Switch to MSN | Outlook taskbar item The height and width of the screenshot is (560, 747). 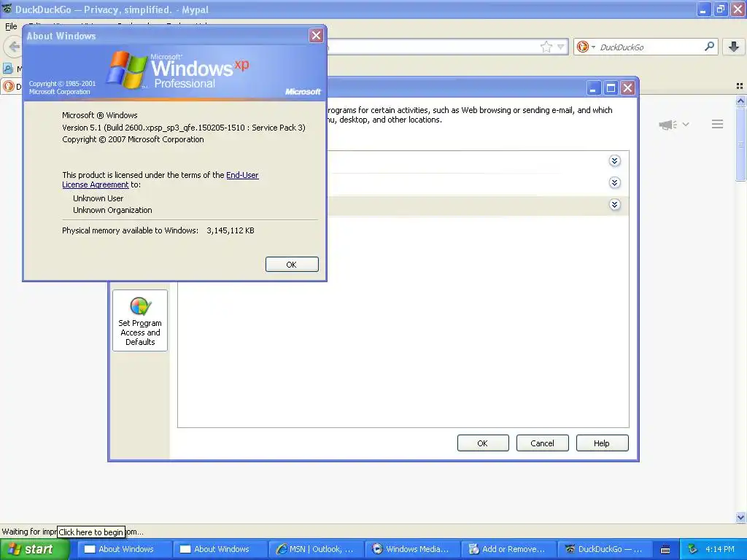point(316,549)
